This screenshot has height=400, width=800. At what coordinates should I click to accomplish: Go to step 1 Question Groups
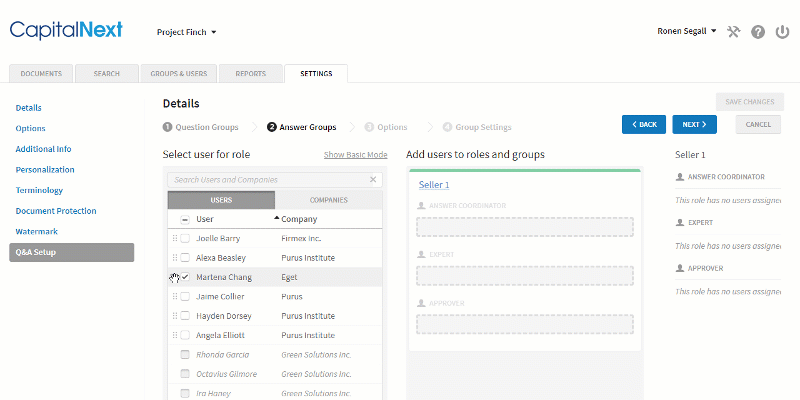[x=201, y=127]
